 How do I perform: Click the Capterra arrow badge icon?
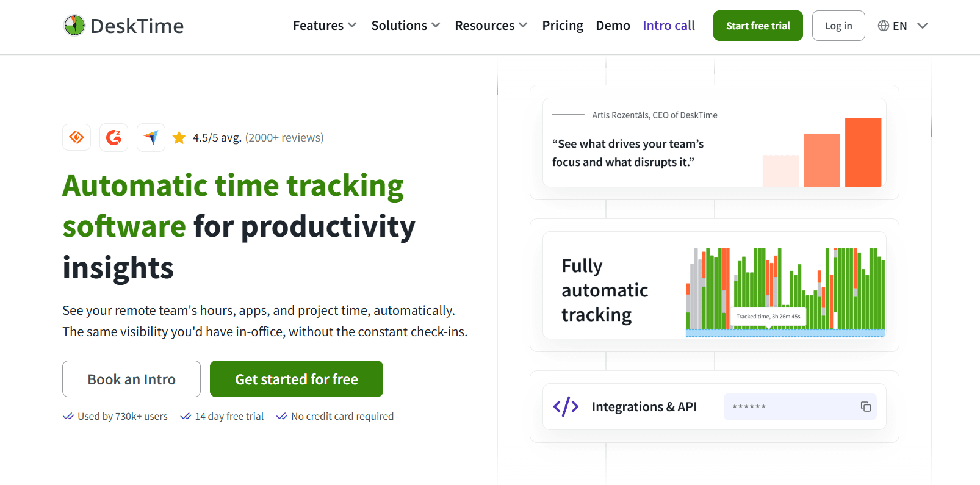pyautogui.click(x=151, y=137)
